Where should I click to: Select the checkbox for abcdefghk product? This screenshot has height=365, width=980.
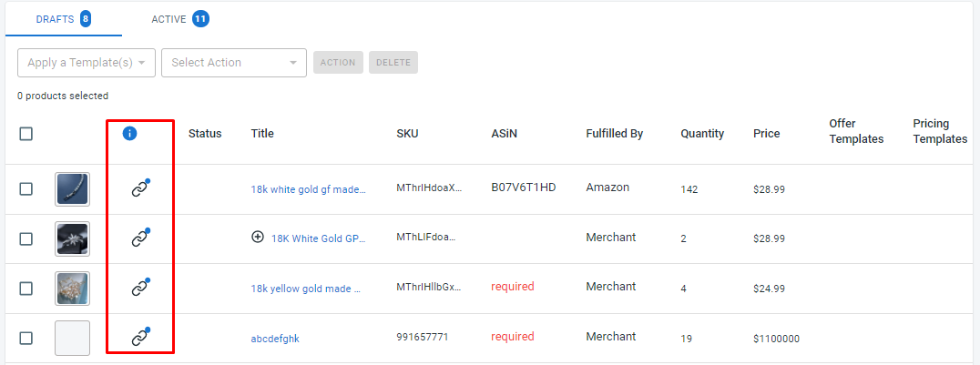pos(26,338)
